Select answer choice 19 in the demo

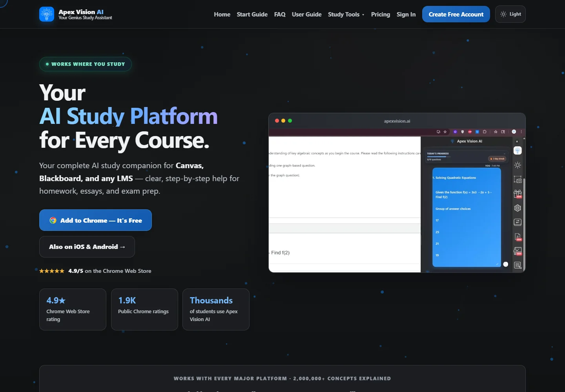437,255
